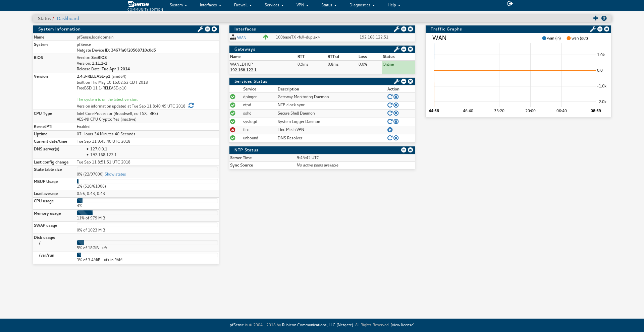The width and height of the screenshot is (644, 332).
Task: Toggle wan (in) series in graph legend
Action: (551, 38)
